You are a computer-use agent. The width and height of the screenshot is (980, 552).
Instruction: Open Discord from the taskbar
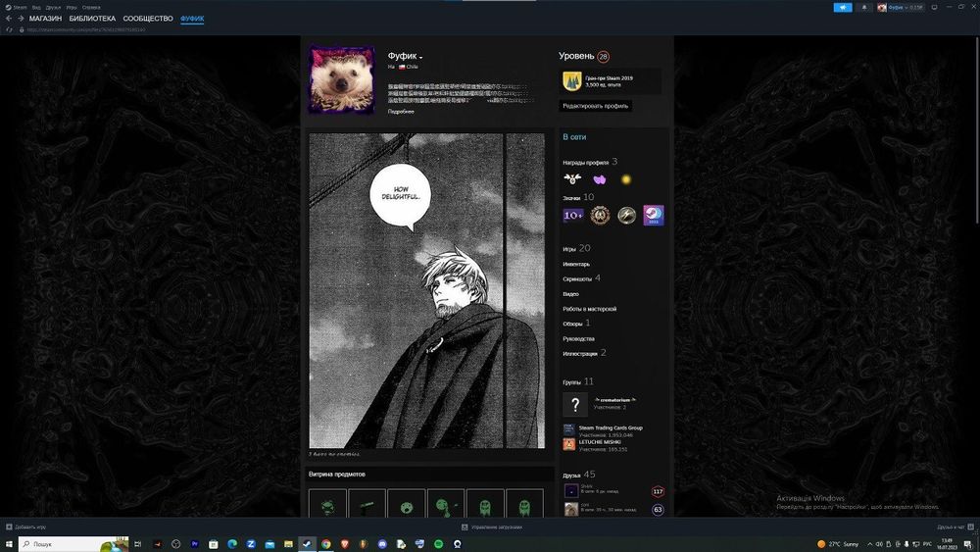click(x=382, y=544)
